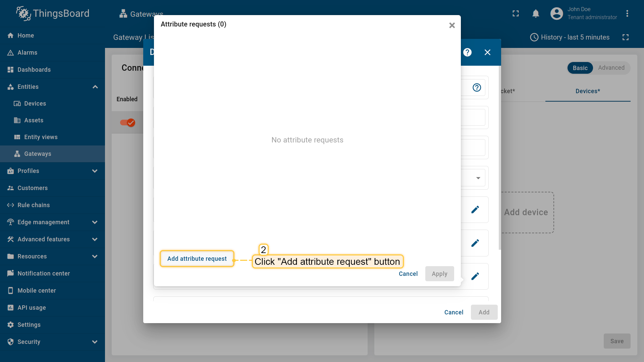Close the Attribute requests popup
This screenshot has height=362, width=644.
[x=452, y=25]
